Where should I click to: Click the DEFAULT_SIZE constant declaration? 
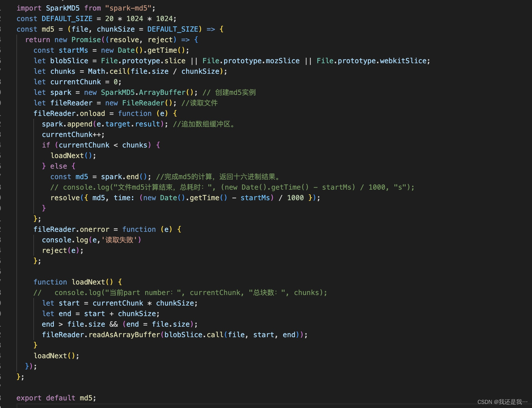pos(67,18)
